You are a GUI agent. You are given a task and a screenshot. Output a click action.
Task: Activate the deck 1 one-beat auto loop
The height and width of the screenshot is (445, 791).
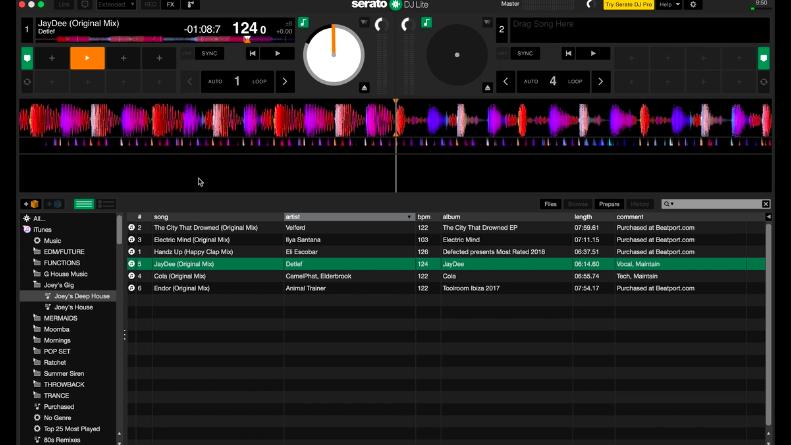pyautogui.click(x=237, y=82)
